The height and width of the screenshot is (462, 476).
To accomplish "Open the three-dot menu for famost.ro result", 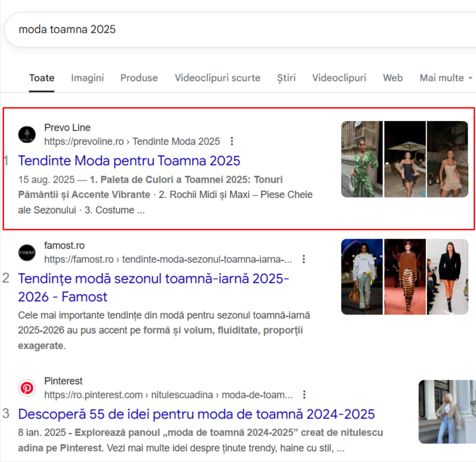I will click(x=304, y=259).
